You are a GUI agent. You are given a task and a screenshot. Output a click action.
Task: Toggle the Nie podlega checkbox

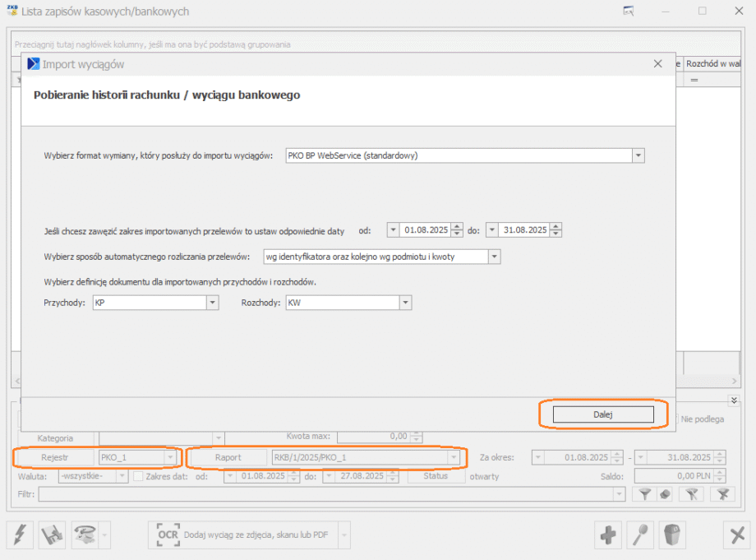click(x=677, y=419)
